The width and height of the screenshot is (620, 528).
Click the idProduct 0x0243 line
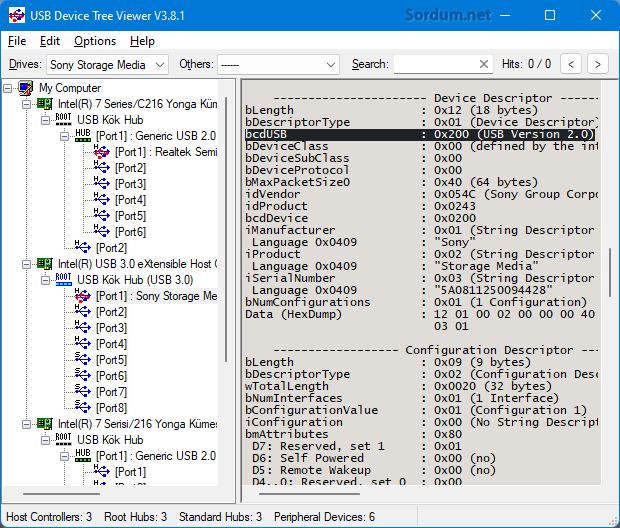[360, 206]
